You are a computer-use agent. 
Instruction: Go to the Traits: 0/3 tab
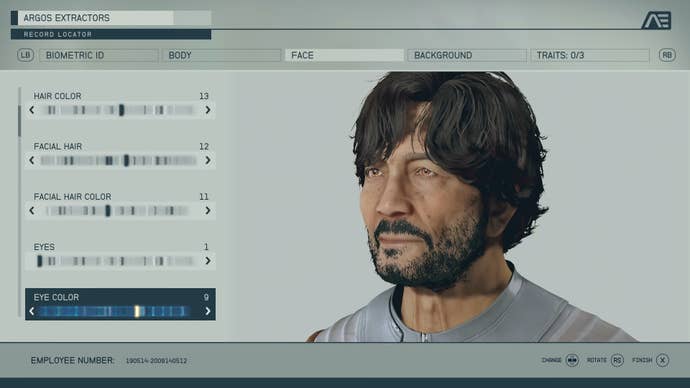tap(590, 55)
